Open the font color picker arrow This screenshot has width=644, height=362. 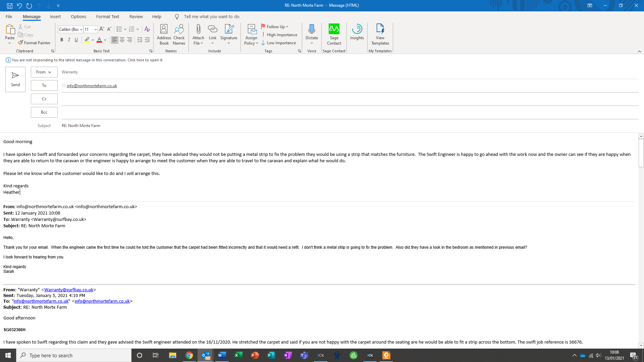click(105, 40)
